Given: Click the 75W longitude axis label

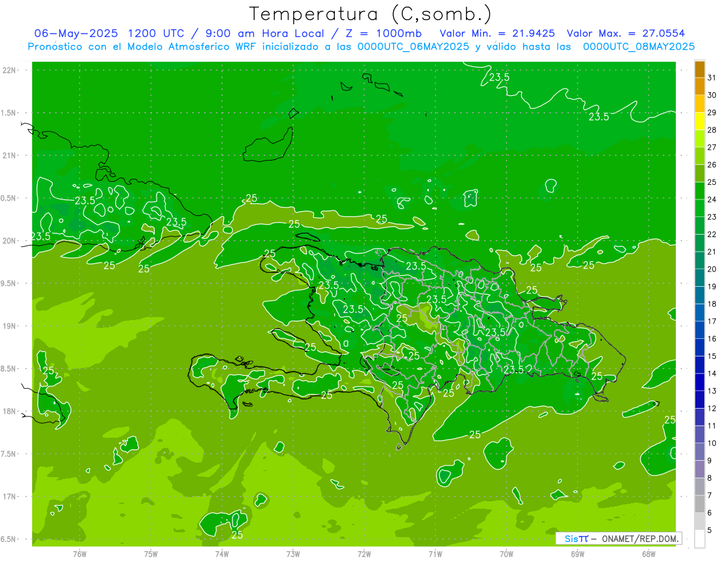Looking at the screenshot, I should pos(151,554).
